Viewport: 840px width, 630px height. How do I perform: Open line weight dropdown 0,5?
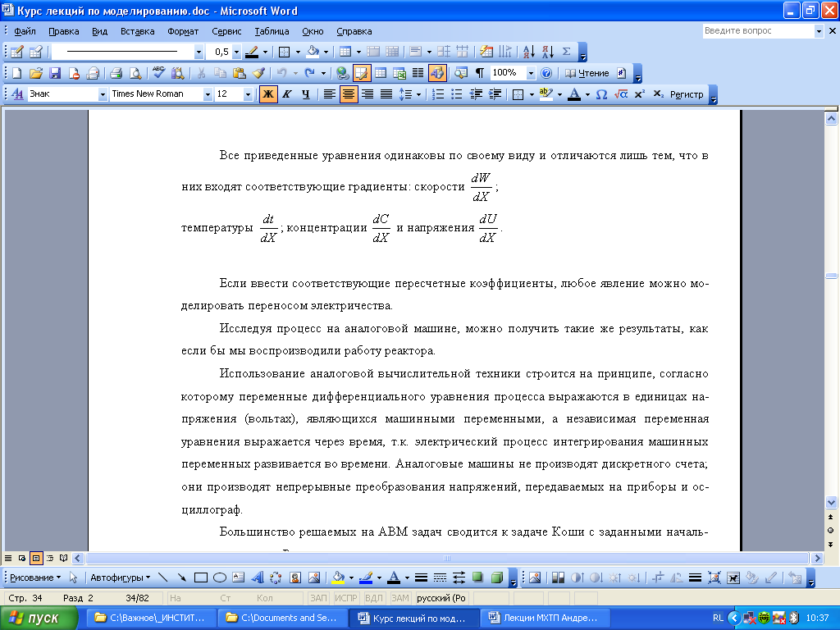point(236,52)
